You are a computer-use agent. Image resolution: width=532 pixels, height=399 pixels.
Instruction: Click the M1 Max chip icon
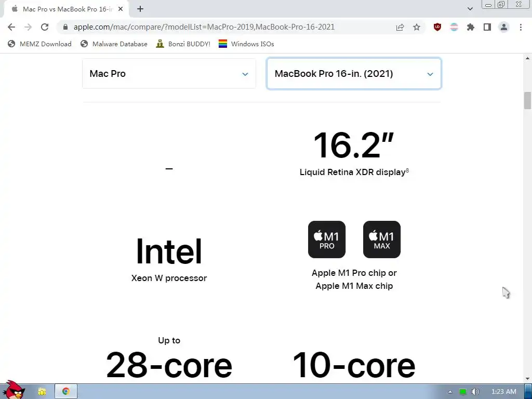(382, 240)
